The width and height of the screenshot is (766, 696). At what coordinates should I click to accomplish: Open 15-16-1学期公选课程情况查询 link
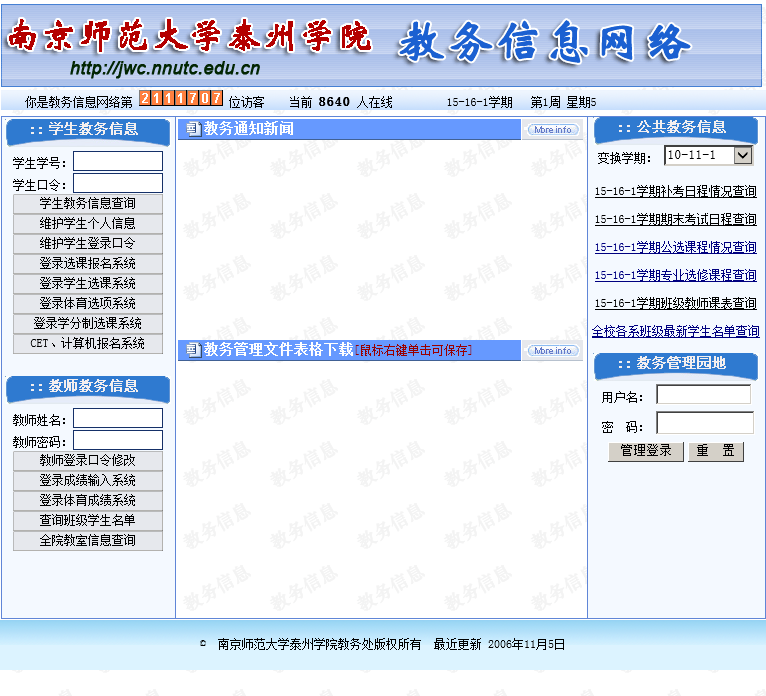point(676,247)
